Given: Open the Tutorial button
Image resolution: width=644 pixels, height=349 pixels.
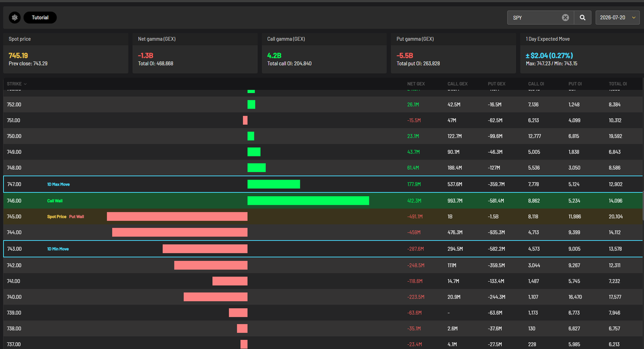Looking at the screenshot, I should click(40, 18).
